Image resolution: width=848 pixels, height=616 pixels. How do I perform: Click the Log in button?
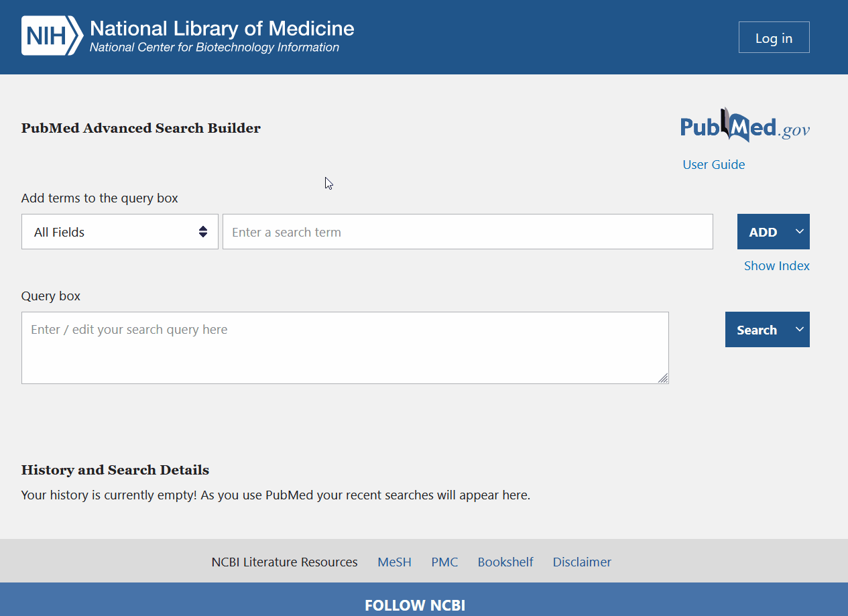[x=774, y=38]
